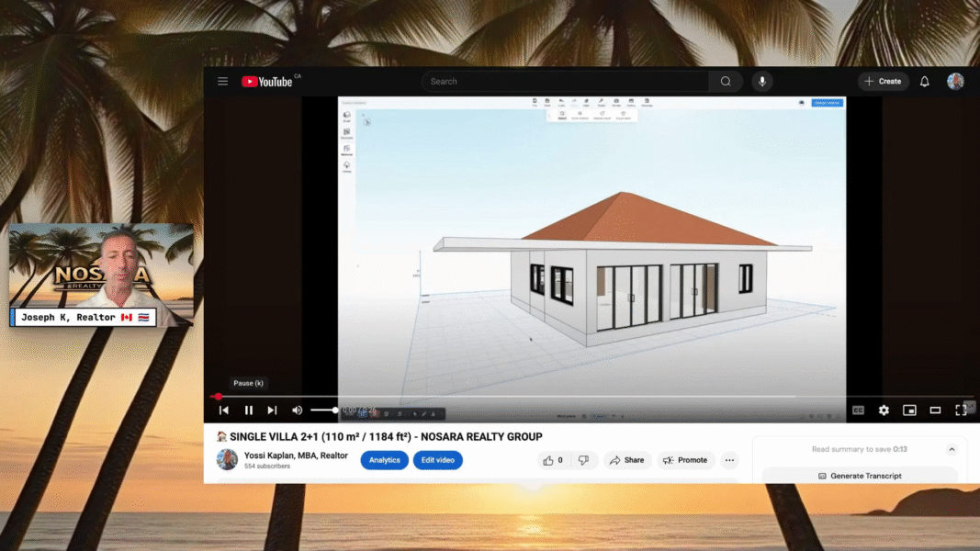Switch to theater mode
980x551 pixels.
[x=935, y=410]
